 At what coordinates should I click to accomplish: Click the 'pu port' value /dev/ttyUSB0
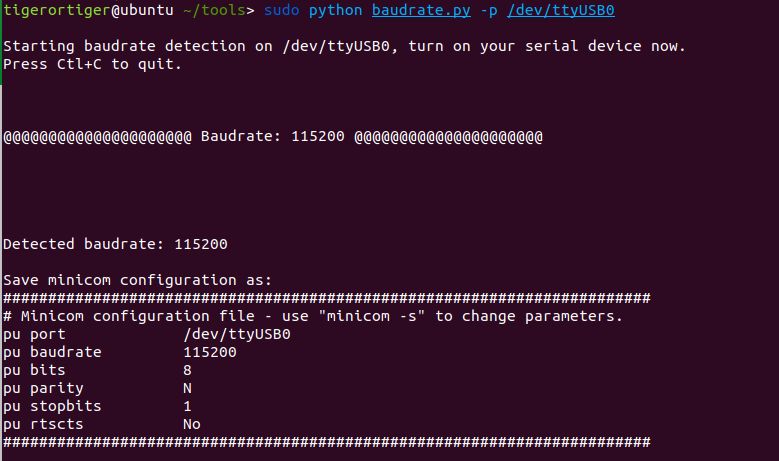(237, 334)
